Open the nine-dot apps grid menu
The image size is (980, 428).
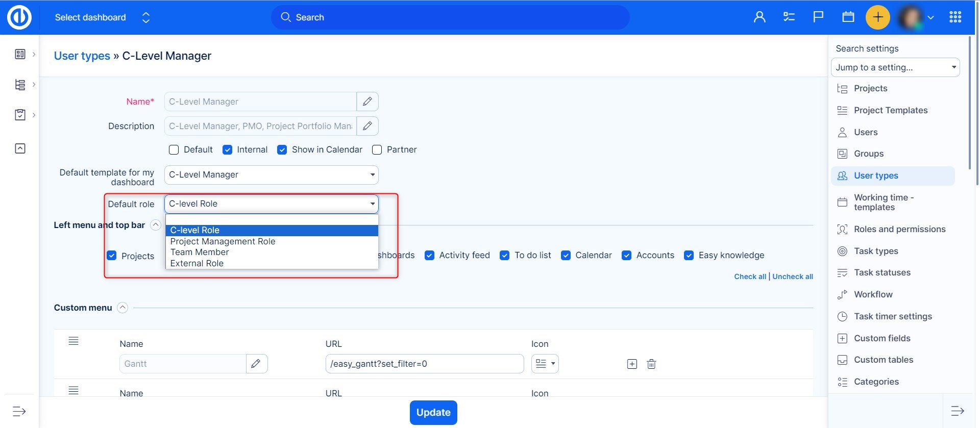click(x=955, y=17)
